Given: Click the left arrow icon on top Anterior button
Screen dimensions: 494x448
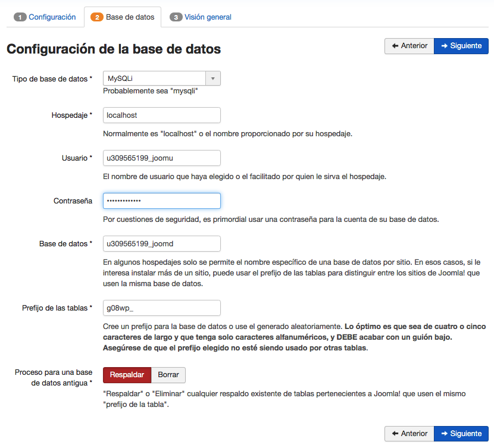Looking at the screenshot, I should click(393, 46).
